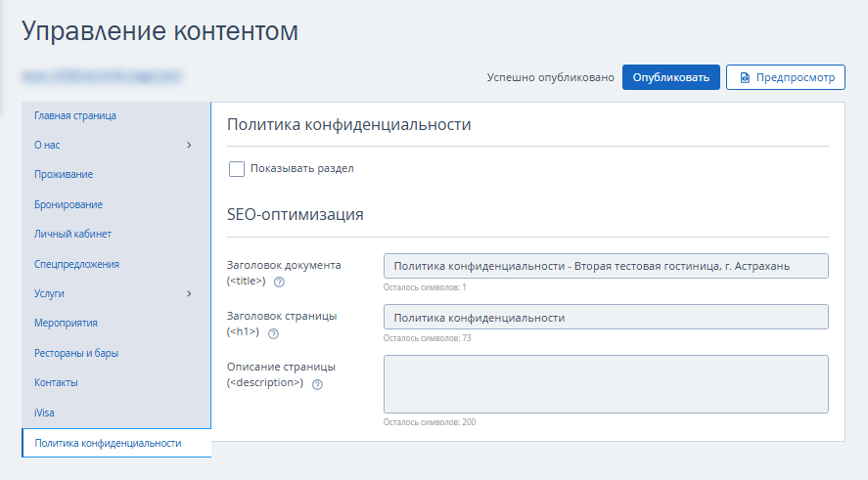Viewport: 868px width, 480px height.
Task: Go to the iVisa menu item
Action: (44, 413)
